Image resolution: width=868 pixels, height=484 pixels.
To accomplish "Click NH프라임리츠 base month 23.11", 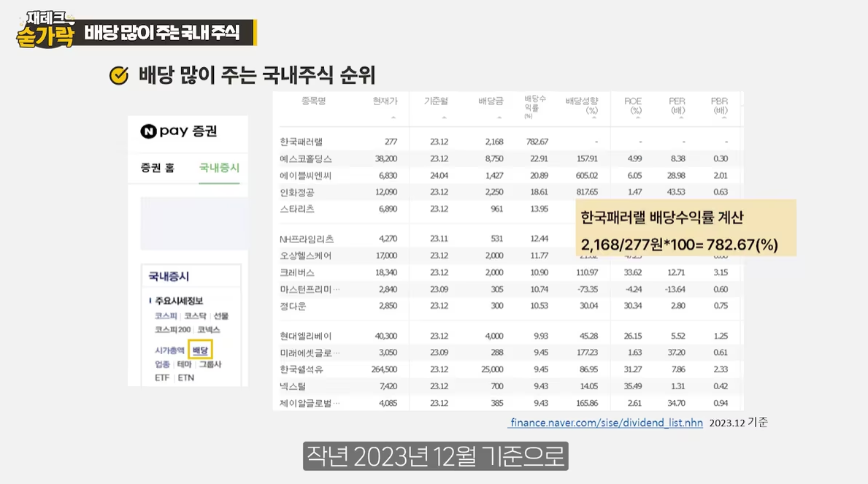I will point(439,239).
